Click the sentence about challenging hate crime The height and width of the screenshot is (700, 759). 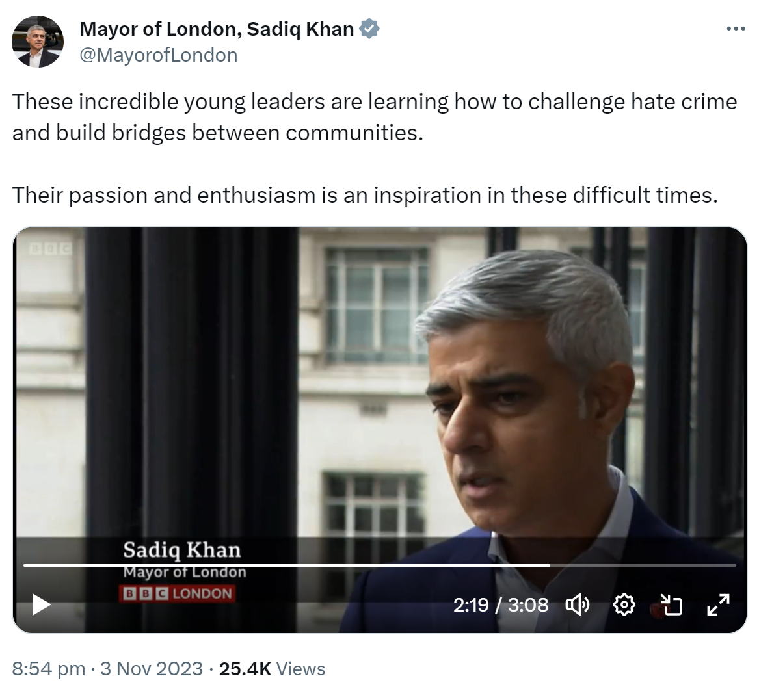(374, 117)
